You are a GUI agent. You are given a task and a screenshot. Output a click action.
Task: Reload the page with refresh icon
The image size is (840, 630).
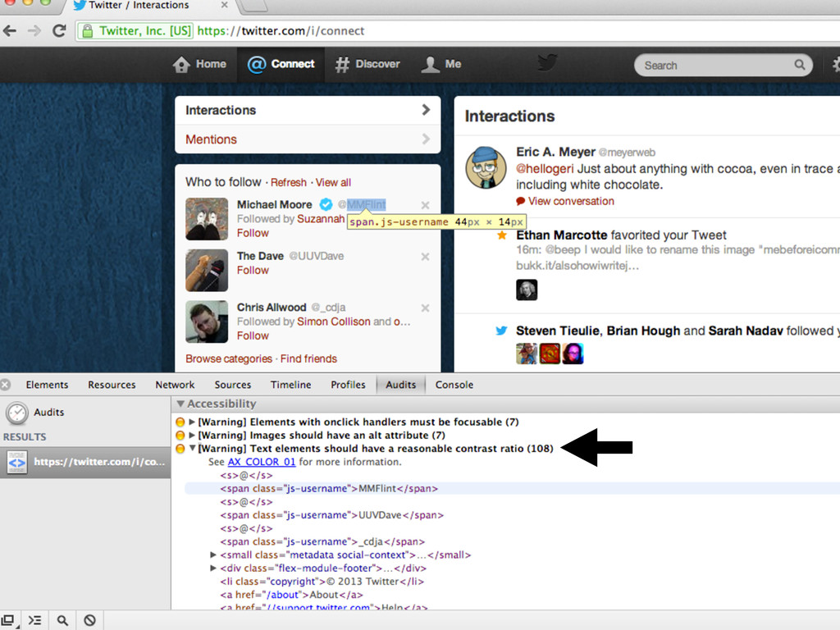pyautogui.click(x=59, y=30)
